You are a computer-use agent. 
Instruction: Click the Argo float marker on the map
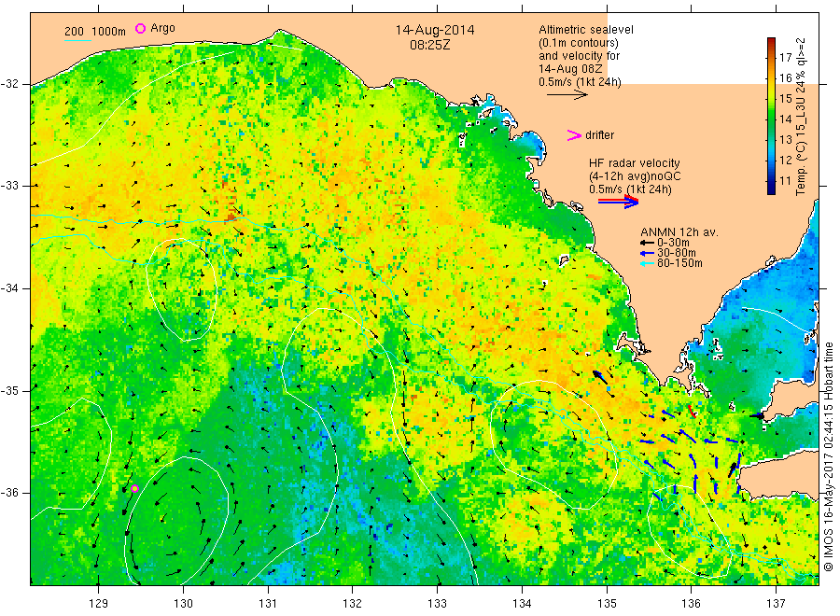tap(134, 488)
